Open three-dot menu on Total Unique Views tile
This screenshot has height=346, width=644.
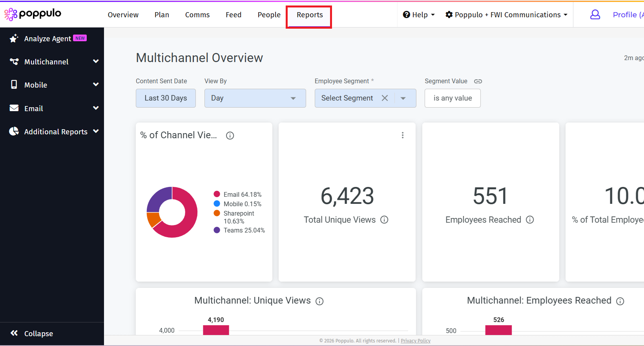coord(402,135)
